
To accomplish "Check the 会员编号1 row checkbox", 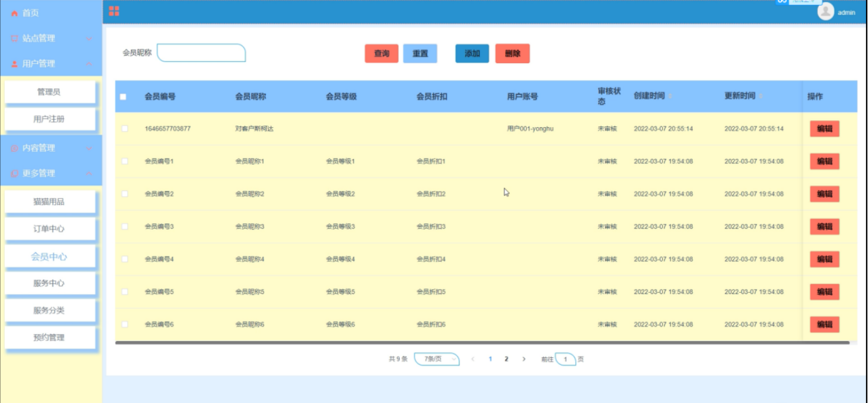I will point(125,161).
